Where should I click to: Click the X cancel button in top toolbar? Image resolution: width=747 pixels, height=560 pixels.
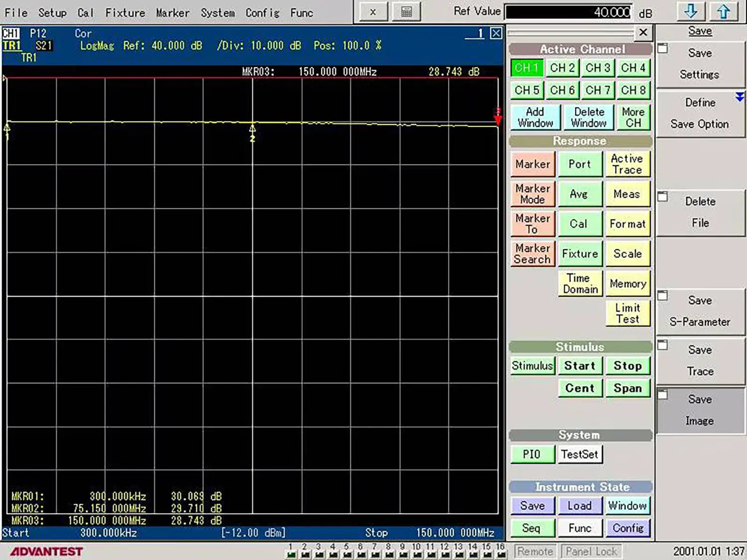(373, 12)
